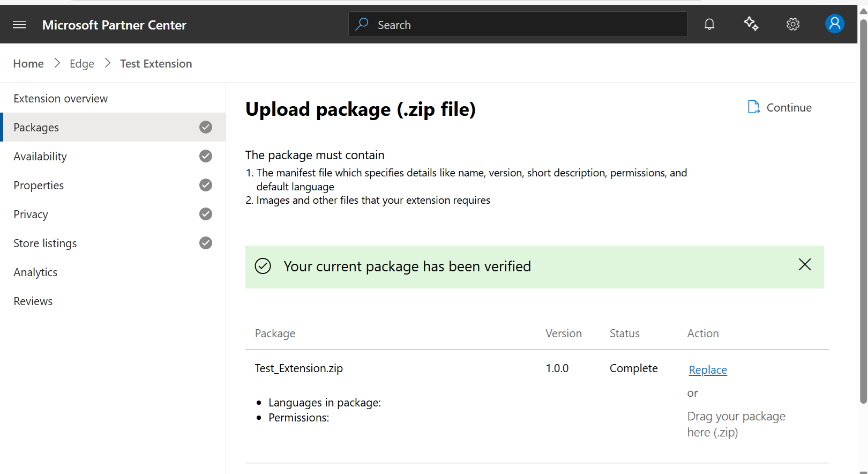Click the Status column header
Screen dimensions: 868x474
pos(625,334)
